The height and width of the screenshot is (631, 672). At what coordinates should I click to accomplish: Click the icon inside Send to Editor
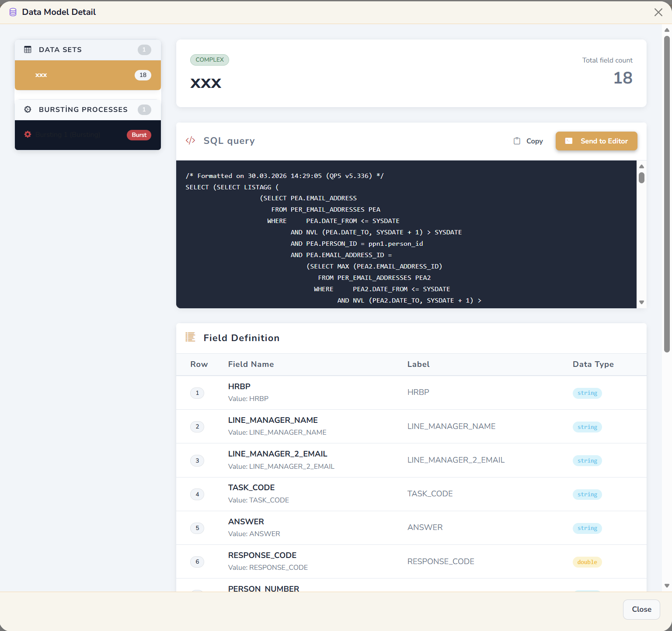point(569,141)
